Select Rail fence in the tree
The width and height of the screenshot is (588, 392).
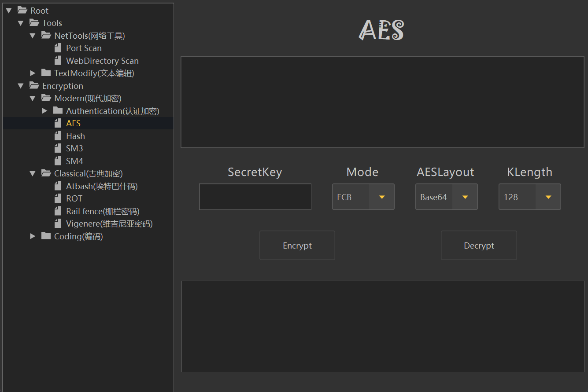pyautogui.click(x=103, y=211)
